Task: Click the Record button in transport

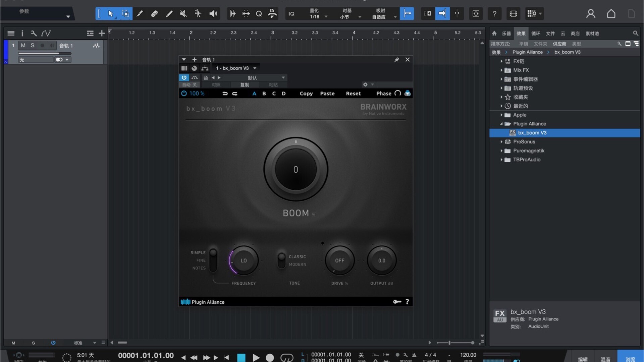Action: (x=270, y=358)
